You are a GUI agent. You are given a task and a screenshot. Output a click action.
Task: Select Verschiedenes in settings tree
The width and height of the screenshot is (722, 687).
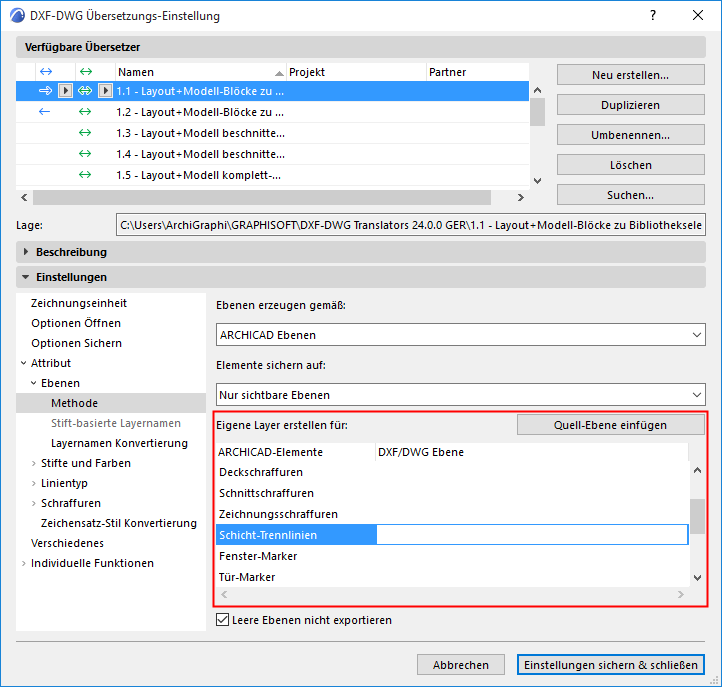coord(67,543)
